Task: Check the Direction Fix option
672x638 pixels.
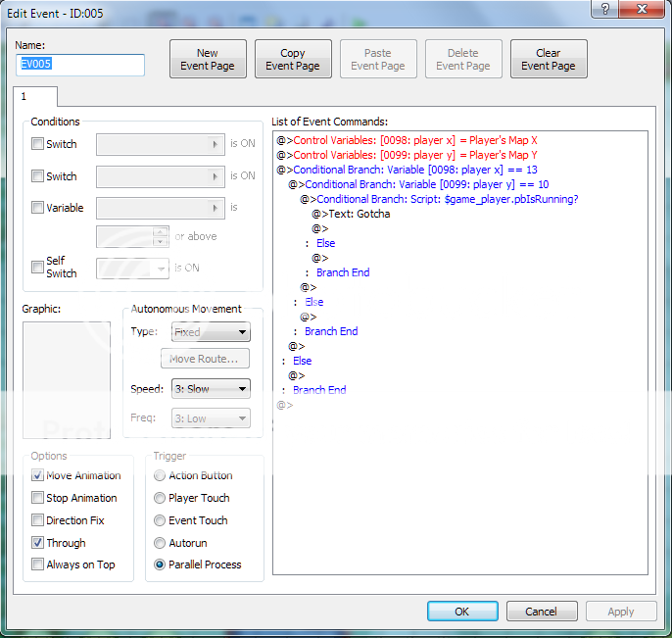Action: tap(38, 520)
